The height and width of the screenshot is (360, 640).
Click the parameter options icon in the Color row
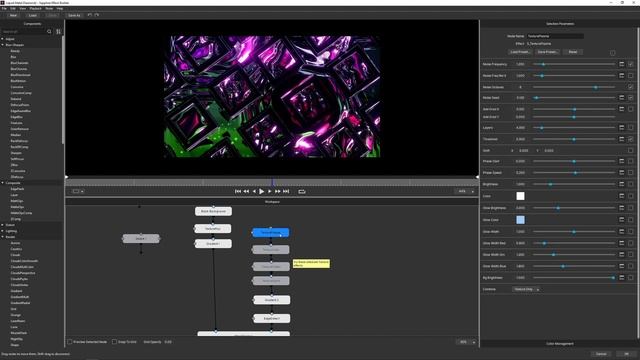coord(622,196)
